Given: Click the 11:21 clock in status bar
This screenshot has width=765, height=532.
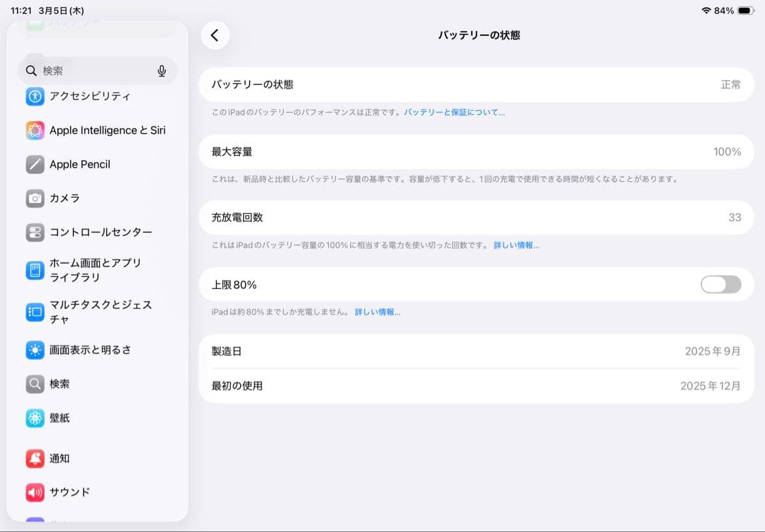Looking at the screenshot, I should click(x=21, y=11).
